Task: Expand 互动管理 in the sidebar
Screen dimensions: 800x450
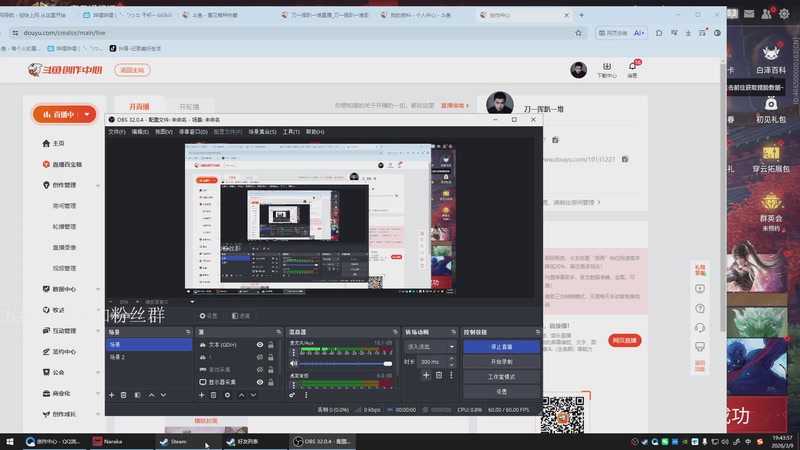Action: (x=98, y=331)
